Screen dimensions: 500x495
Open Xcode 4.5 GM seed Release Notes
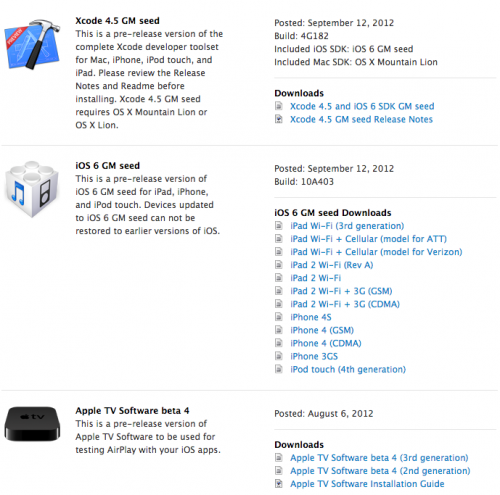361,119
